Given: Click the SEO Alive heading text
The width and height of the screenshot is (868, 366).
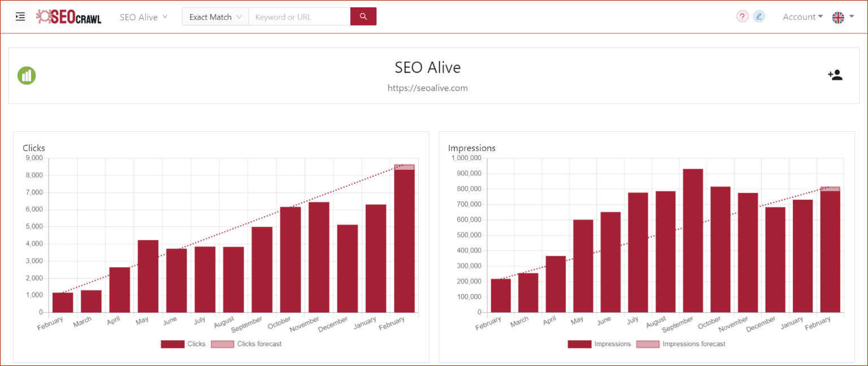Looking at the screenshot, I should tap(428, 67).
